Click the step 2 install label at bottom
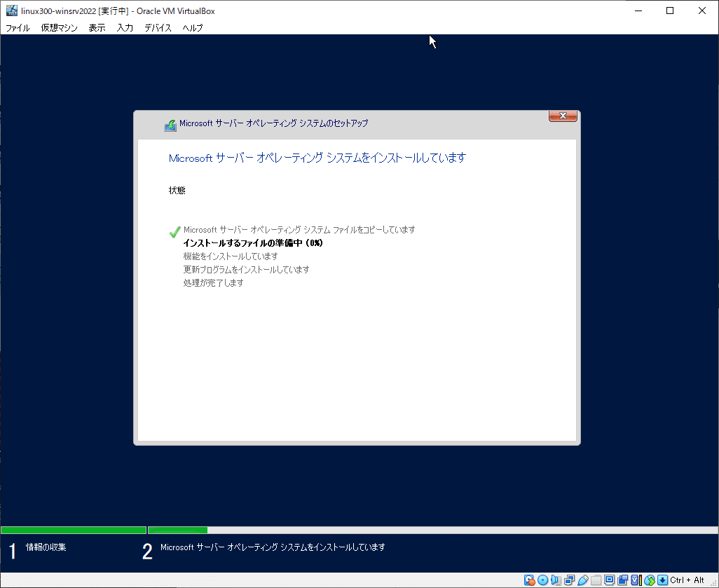 (273, 547)
